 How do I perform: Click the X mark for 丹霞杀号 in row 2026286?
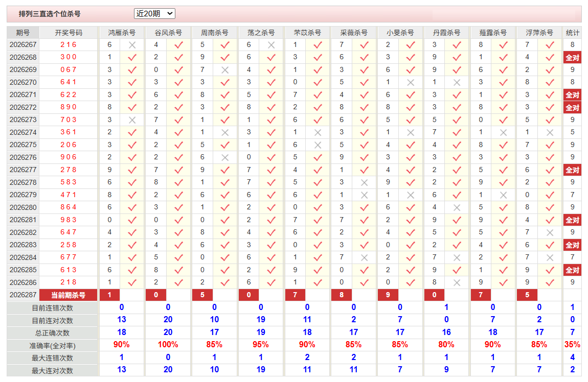[x=457, y=283]
